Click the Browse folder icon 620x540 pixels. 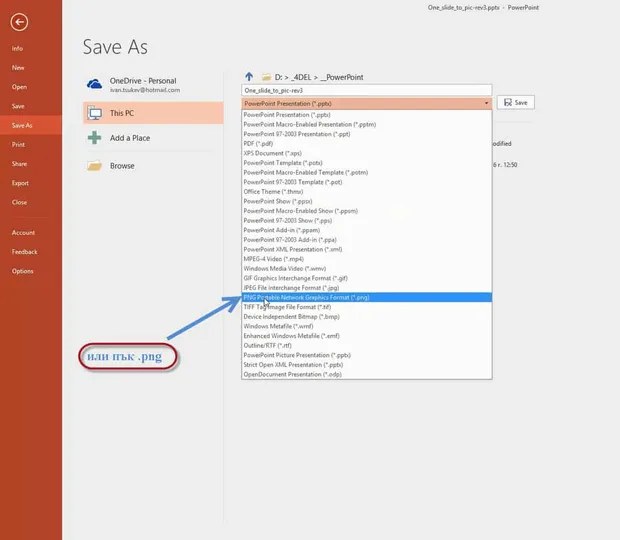95,165
